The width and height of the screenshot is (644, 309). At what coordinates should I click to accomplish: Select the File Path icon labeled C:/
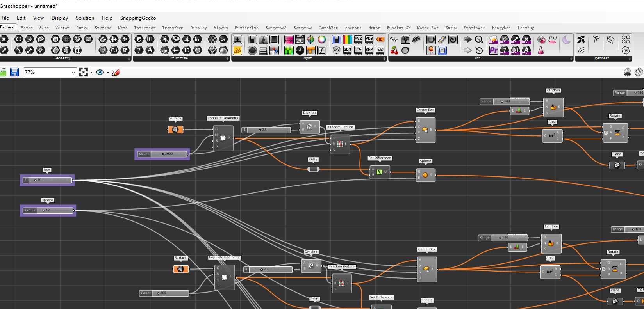(x=223, y=39)
